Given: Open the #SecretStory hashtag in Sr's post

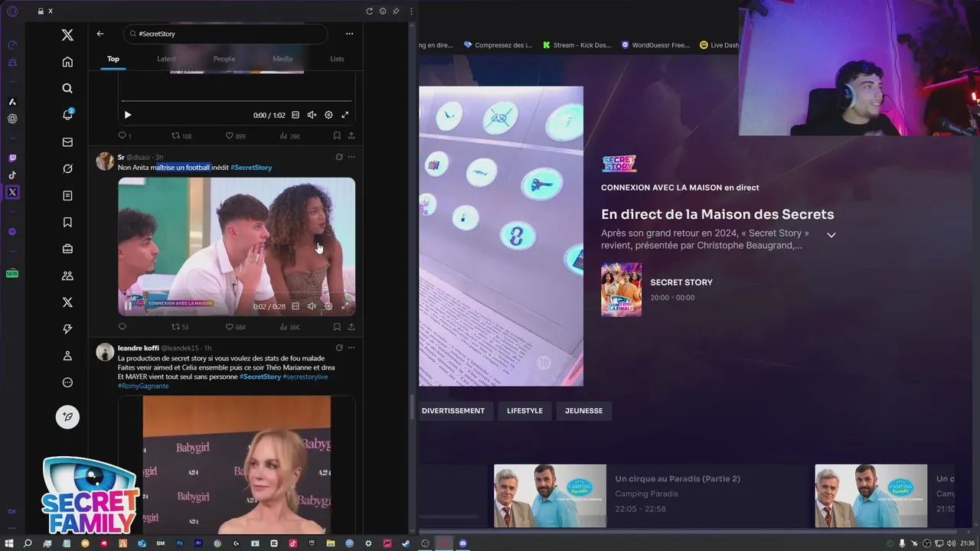Looking at the screenshot, I should (251, 168).
